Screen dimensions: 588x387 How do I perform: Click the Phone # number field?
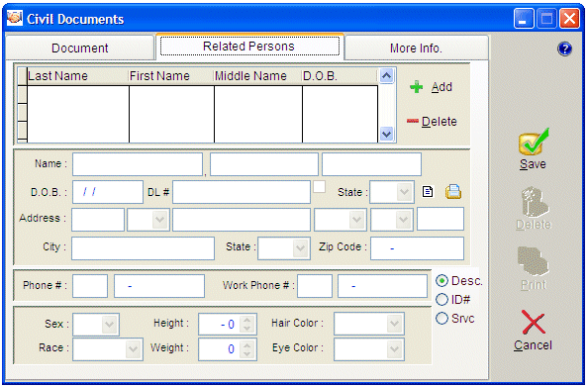click(x=159, y=286)
